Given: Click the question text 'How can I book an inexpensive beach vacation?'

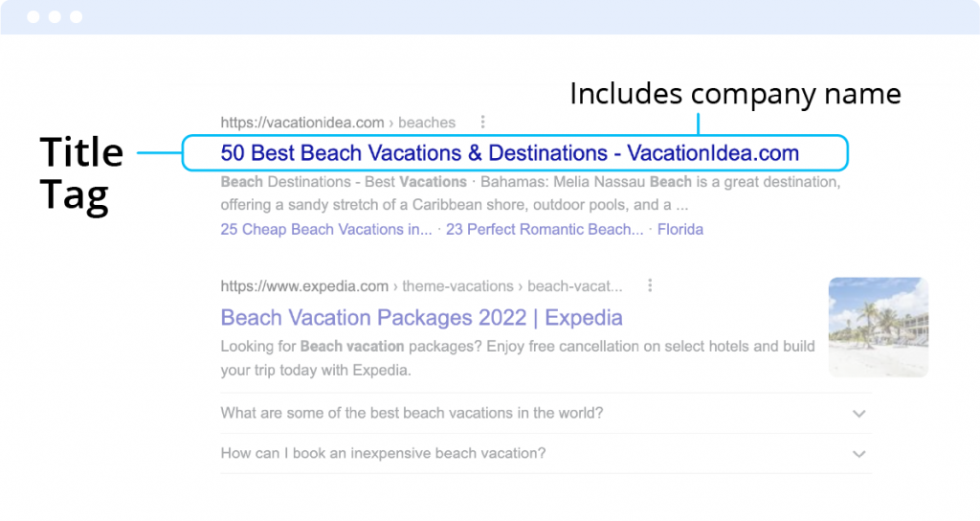Looking at the screenshot, I should tap(383, 454).
